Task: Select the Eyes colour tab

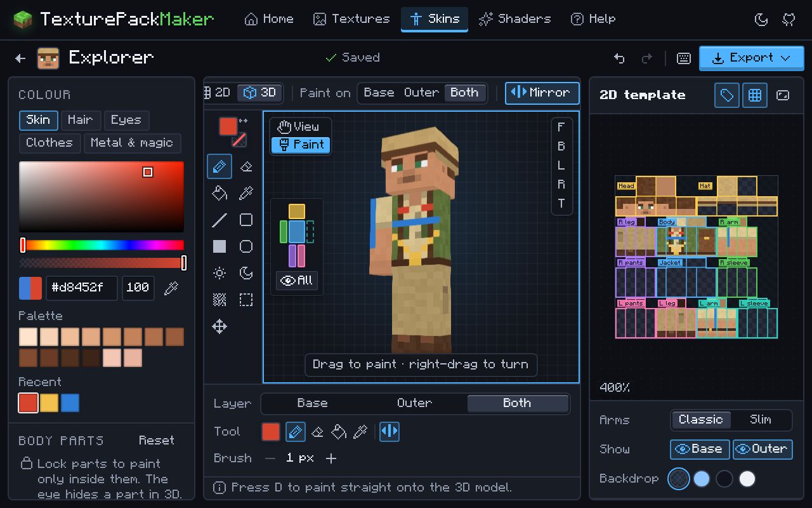Action: click(x=126, y=120)
